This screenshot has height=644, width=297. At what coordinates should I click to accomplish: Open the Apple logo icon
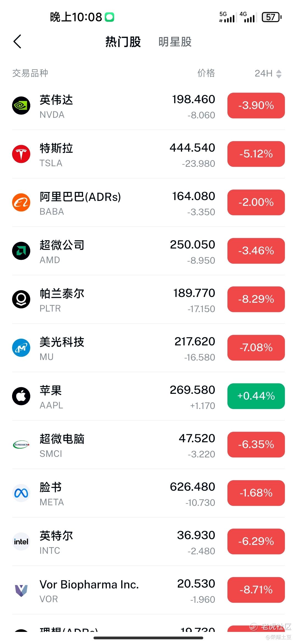coord(21,396)
